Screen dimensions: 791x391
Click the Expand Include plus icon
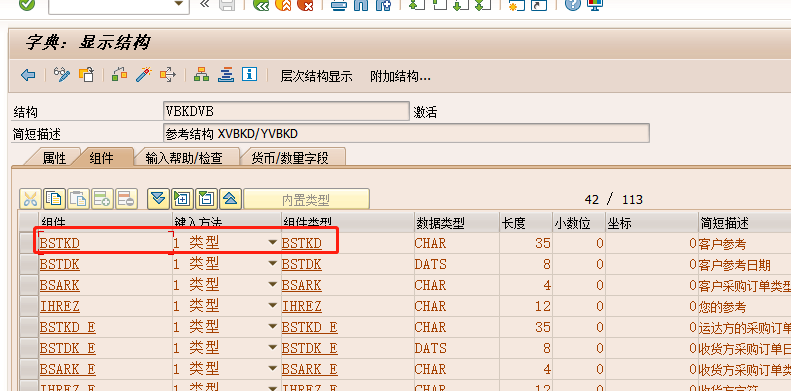183,199
